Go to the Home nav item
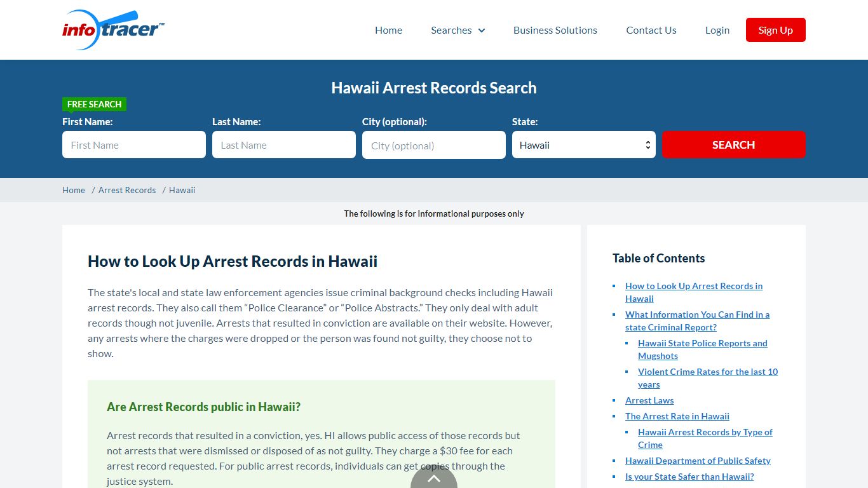Image resolution: width=868 pixels, height=488 pixels. 388,30
